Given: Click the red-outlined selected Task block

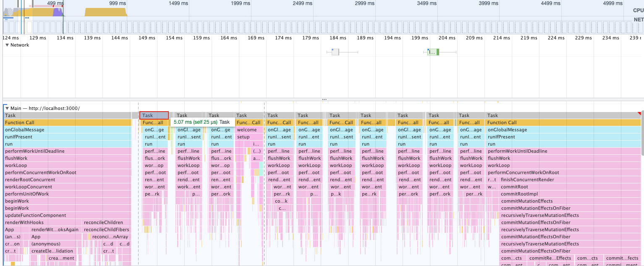Looking at the screenshot, I should pos(154,115).
